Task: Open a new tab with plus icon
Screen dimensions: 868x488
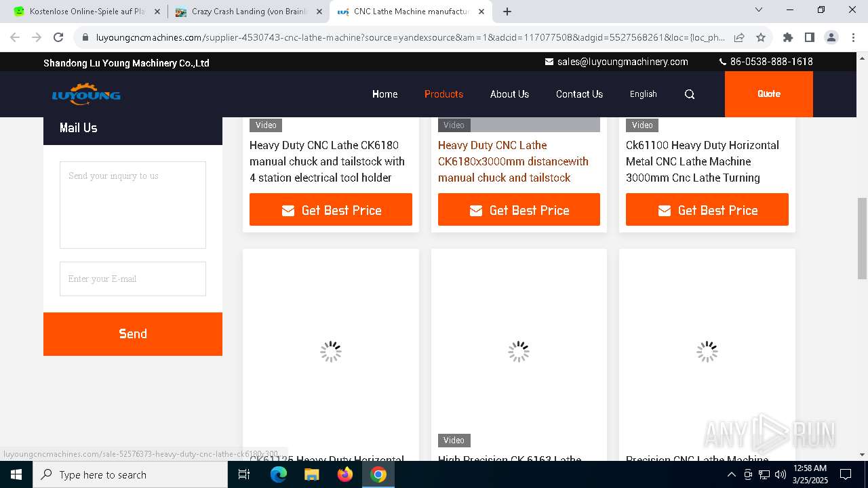Action: [x=507, y=12]
